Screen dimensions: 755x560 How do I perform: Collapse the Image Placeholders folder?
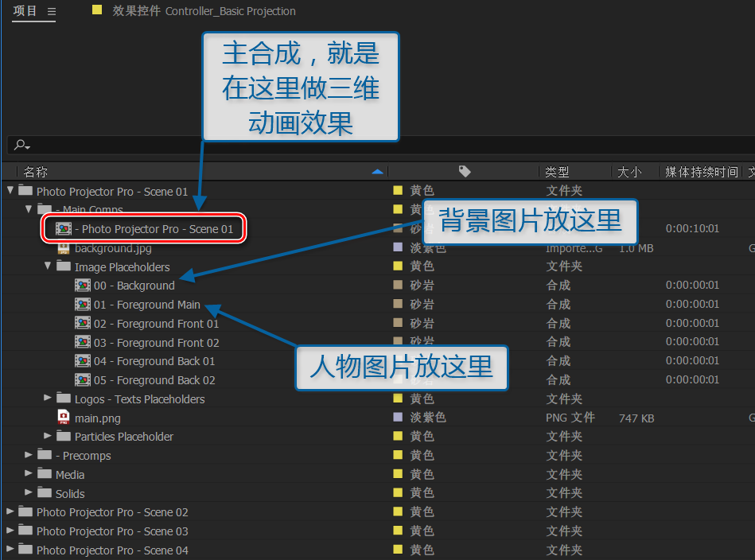click(x=48, y=266)
